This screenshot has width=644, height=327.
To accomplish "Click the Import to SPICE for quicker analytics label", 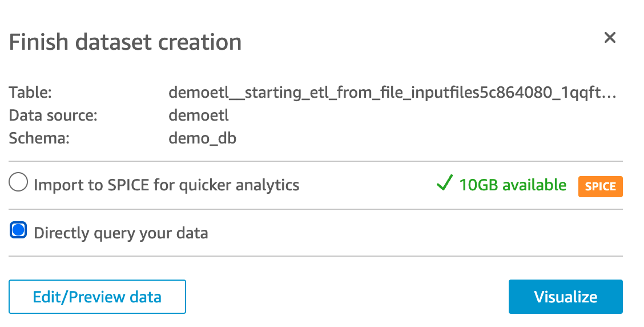I will click(x=166, y=185).
